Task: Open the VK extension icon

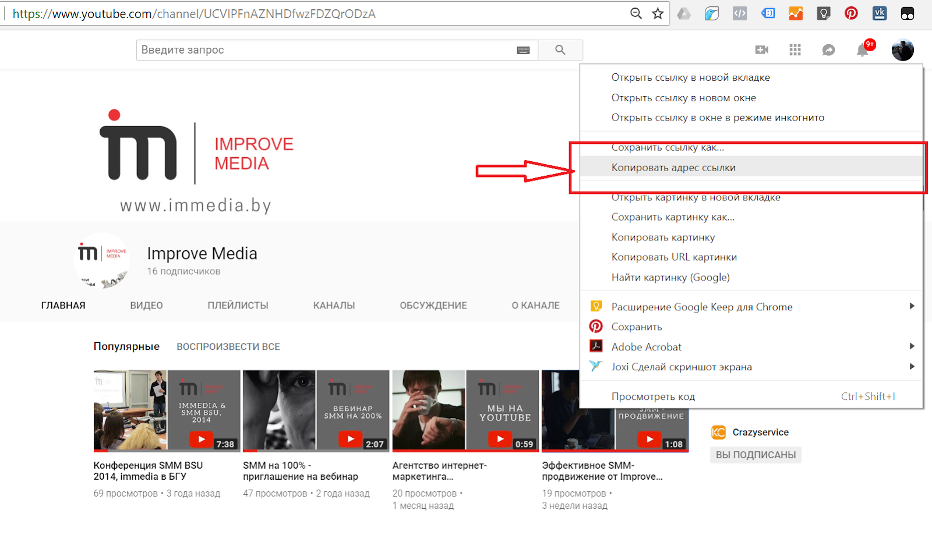Action: coord(880,13)
